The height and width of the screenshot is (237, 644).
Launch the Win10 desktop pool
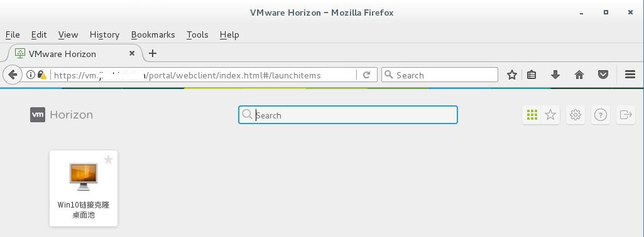84,188
